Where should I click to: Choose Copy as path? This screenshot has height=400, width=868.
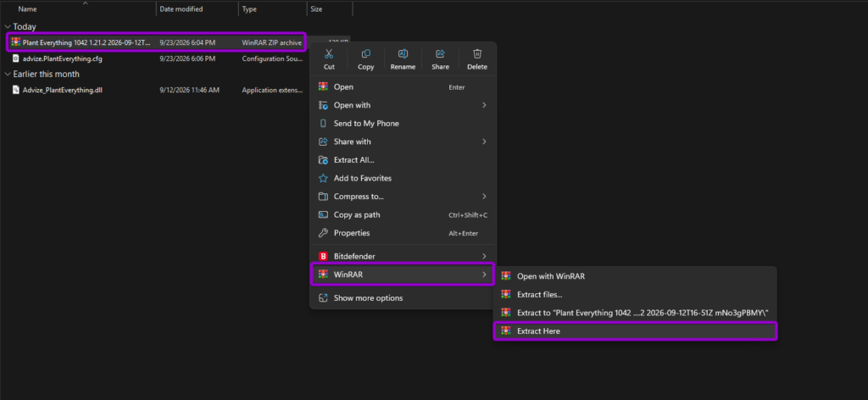(403, 214)
